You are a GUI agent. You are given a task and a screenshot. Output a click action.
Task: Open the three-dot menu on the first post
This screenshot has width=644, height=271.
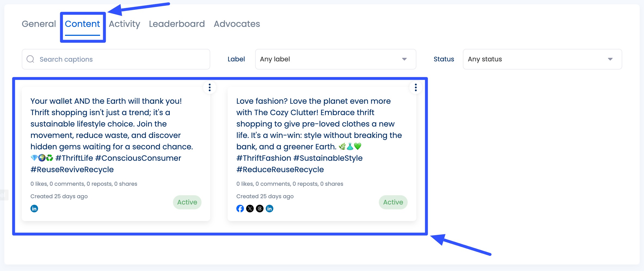click(210, 87)
